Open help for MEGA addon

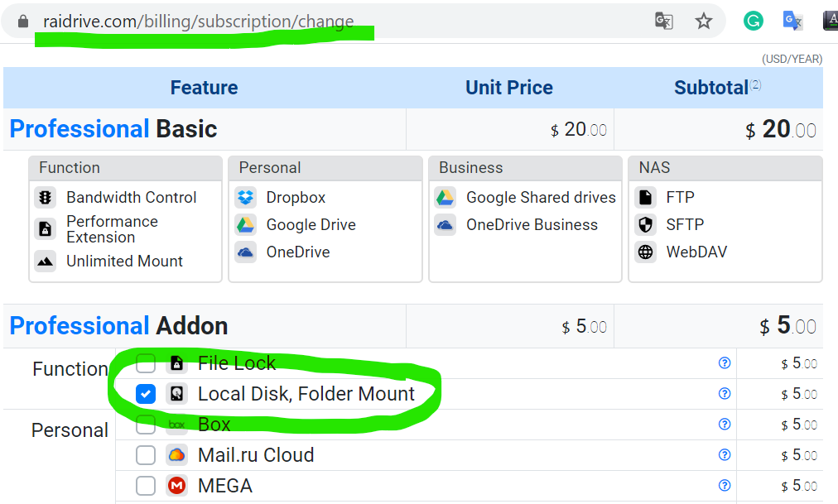pyautogui.click(x=725, y=486)
